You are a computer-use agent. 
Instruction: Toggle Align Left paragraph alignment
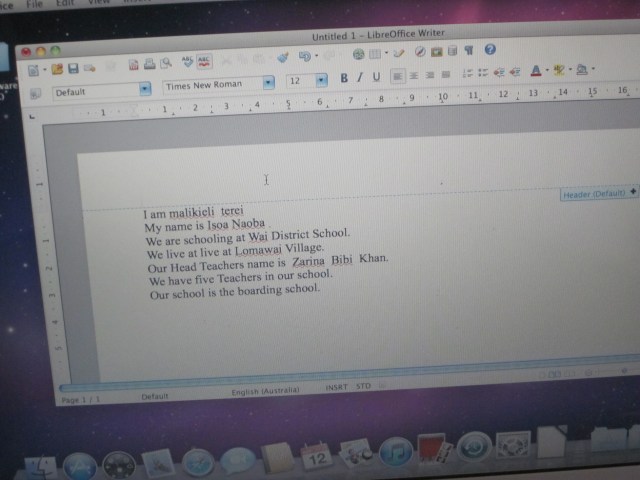point(398,75)
